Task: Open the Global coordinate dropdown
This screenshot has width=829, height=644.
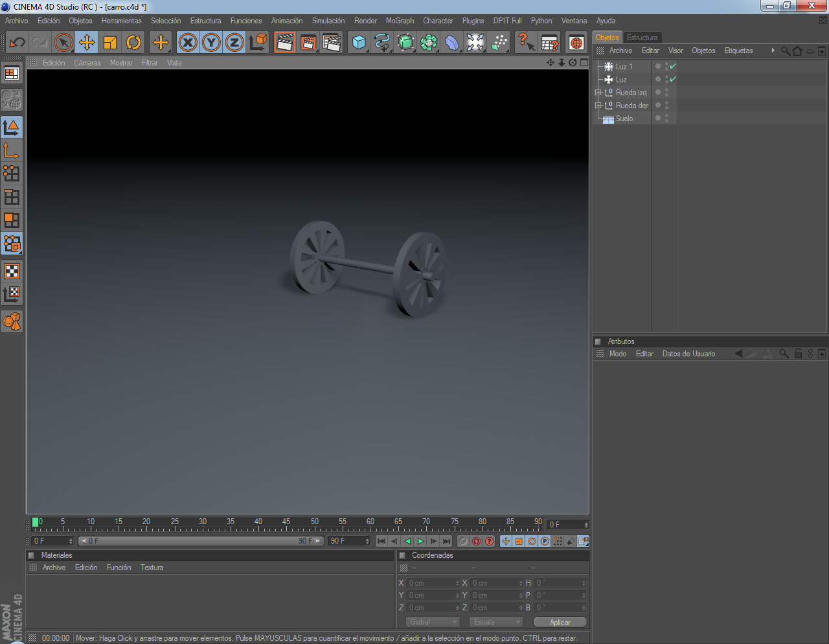Action: 433,622
